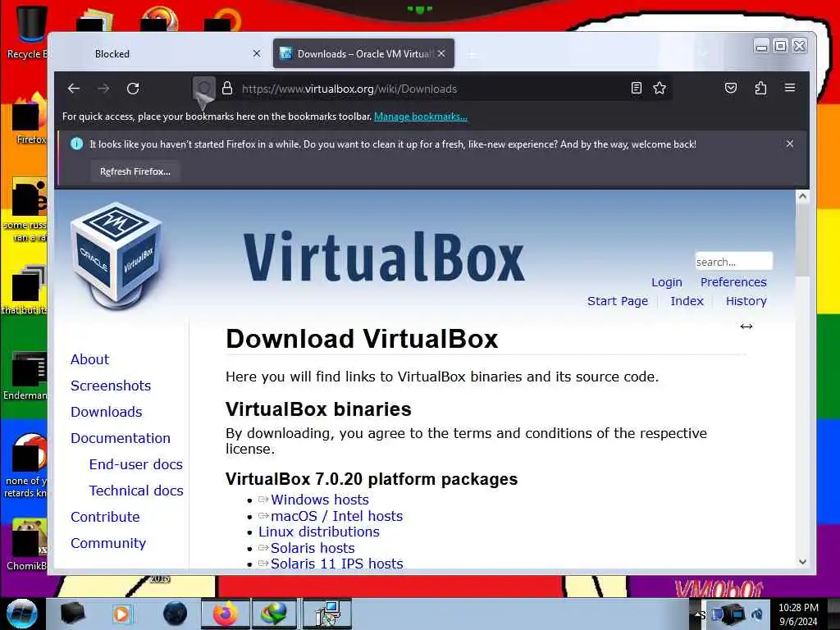Open Community in the sidebar
The width and height of the screenshot is (840, 630).
(x=107, y=543)
